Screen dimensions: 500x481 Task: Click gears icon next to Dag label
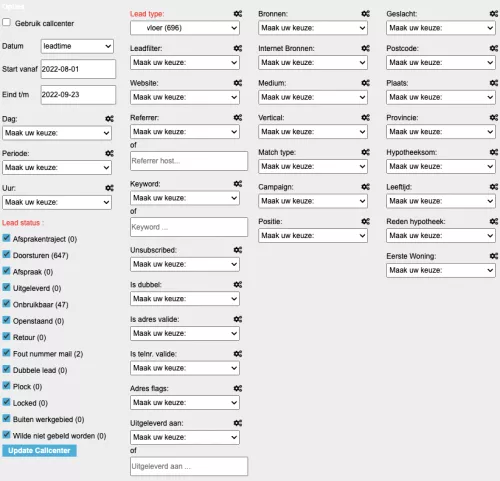[x=109, y=119]
